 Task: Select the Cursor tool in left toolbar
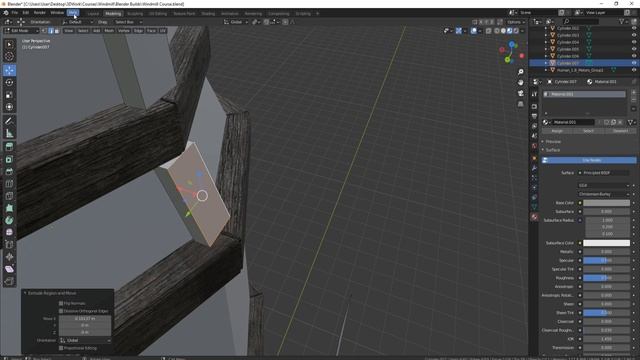[9, 56]
